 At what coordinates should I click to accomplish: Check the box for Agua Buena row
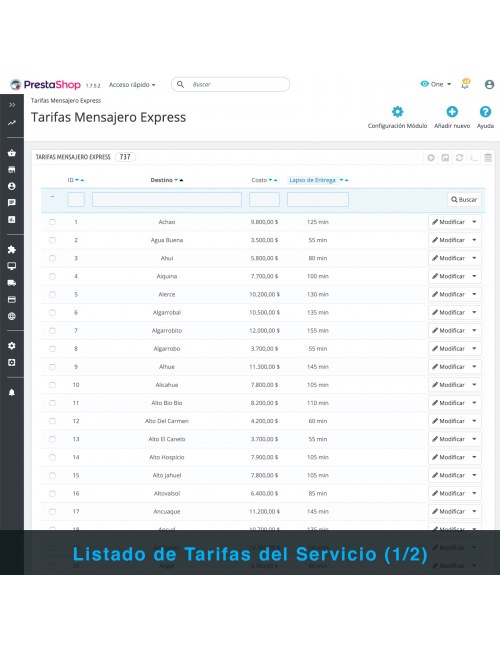[x=52, y=240]
